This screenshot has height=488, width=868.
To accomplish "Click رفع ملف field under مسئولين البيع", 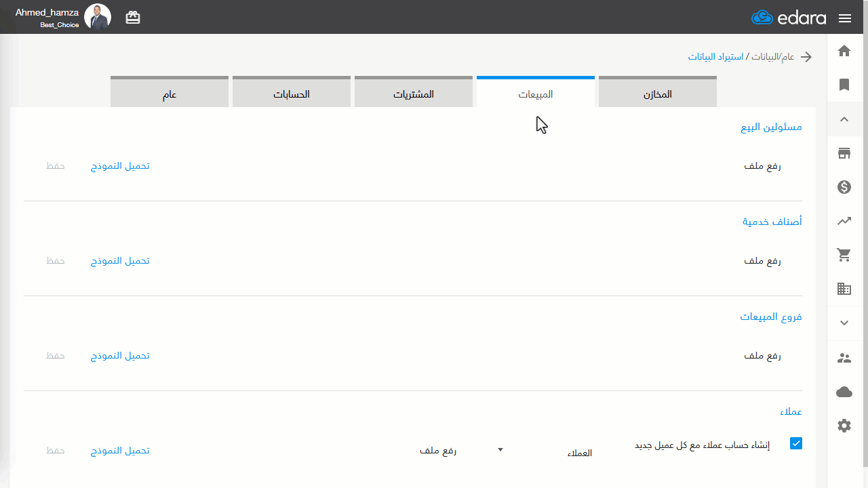I will coord(762,166).
